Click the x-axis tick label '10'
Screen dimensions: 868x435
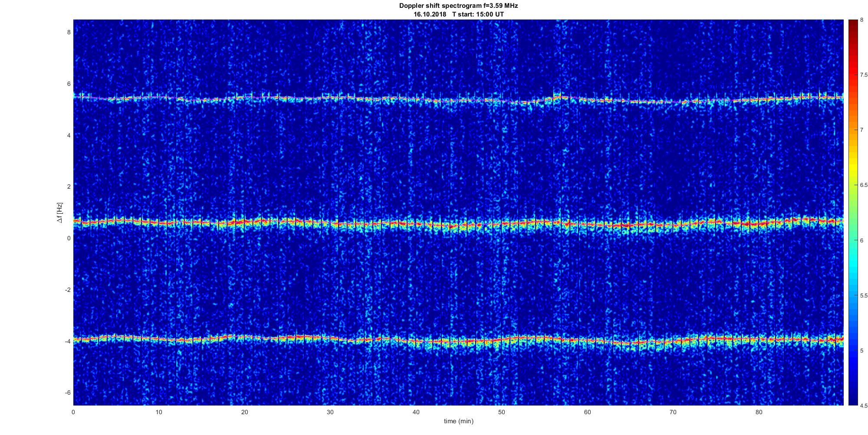click(x=159, y=412)
